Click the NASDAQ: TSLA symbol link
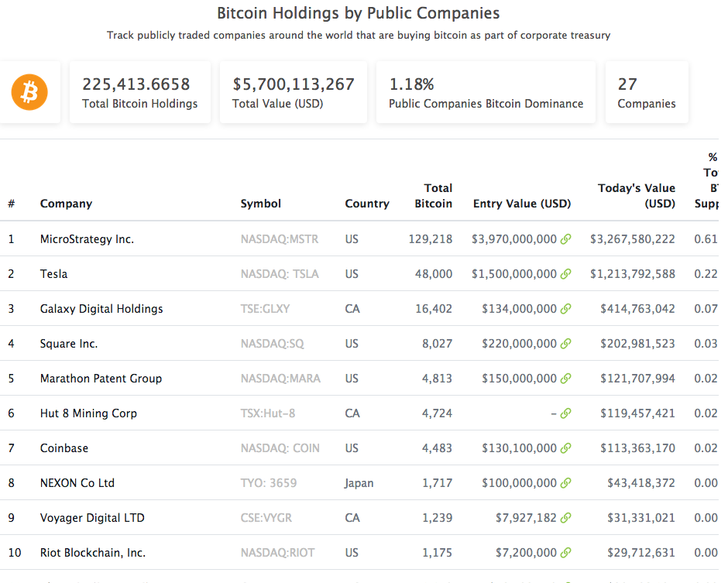The width and height of the screenshot is (728, 583). click(280, 274)
